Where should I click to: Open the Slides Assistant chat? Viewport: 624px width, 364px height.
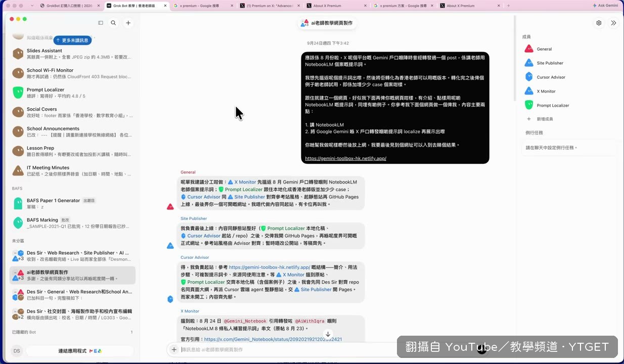[x=73, y=54]
